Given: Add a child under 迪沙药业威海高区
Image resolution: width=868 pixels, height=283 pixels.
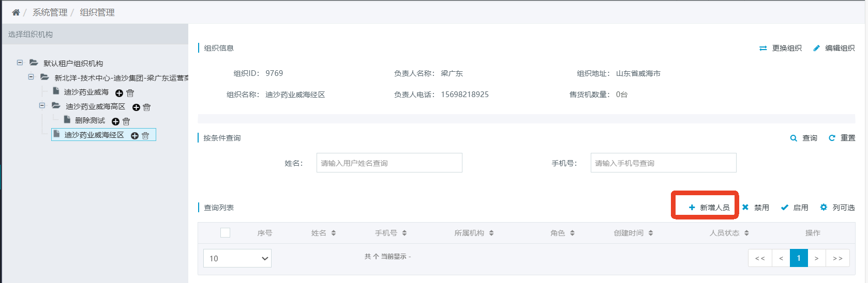Looking at the screenshot, I should point(136,107).
